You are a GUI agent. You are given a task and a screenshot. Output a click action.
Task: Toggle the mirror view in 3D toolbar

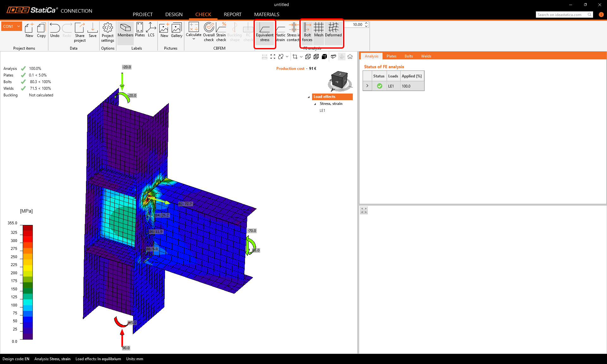click(342, 57)
